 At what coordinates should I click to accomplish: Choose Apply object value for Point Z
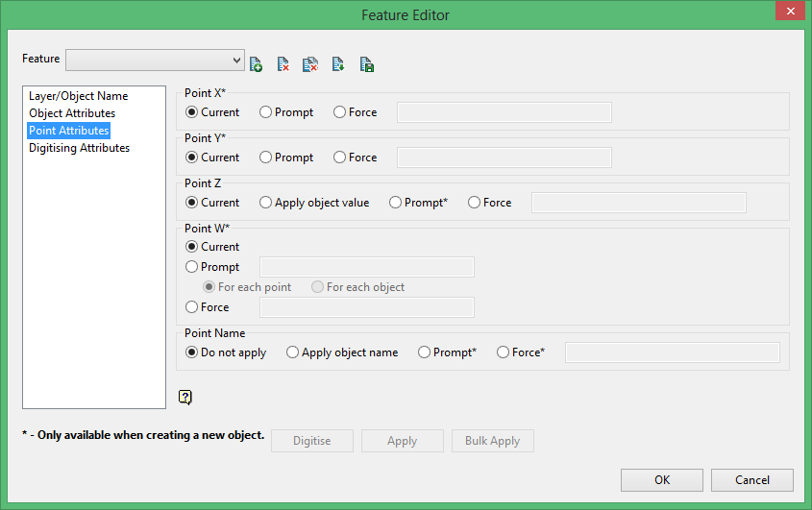[x=314, y=203]
